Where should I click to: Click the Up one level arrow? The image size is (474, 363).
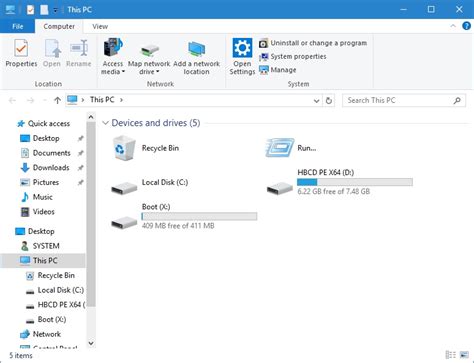[57, 100]
